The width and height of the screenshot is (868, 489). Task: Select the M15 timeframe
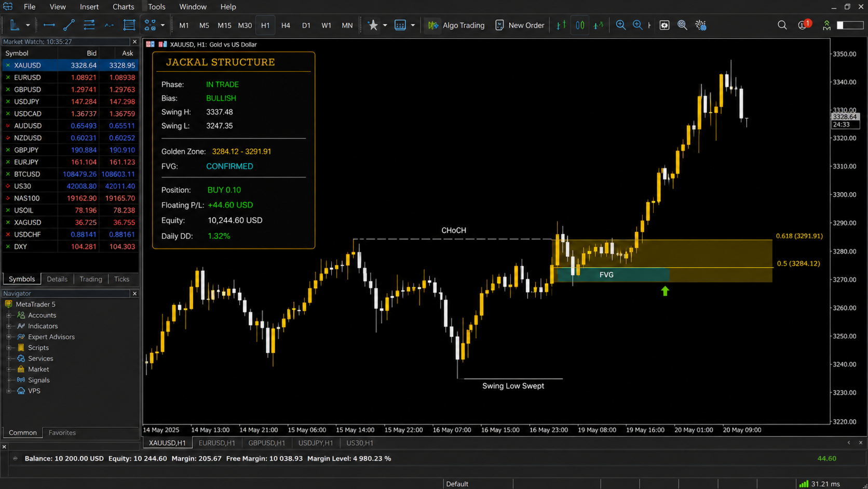point(224,25)
